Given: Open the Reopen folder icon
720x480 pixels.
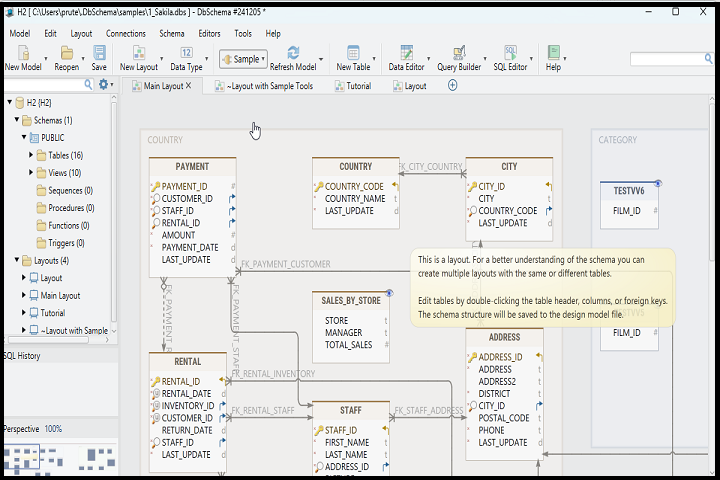Looking at the screenshot, I should tap(65, 53).
